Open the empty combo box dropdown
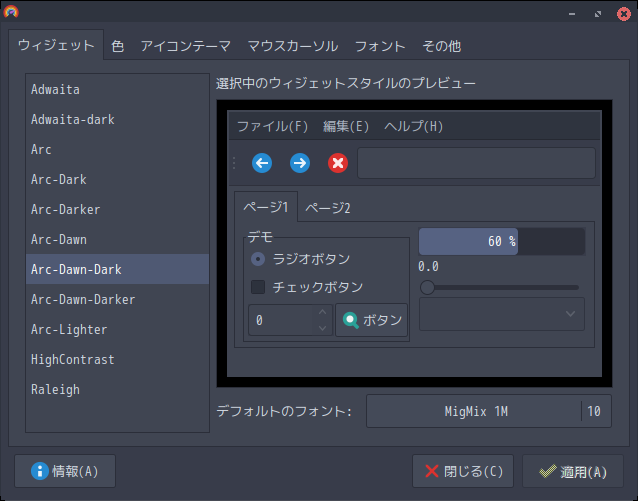This screenshot has height=501, width=638. pyautogui.click(x=502, y=314)
